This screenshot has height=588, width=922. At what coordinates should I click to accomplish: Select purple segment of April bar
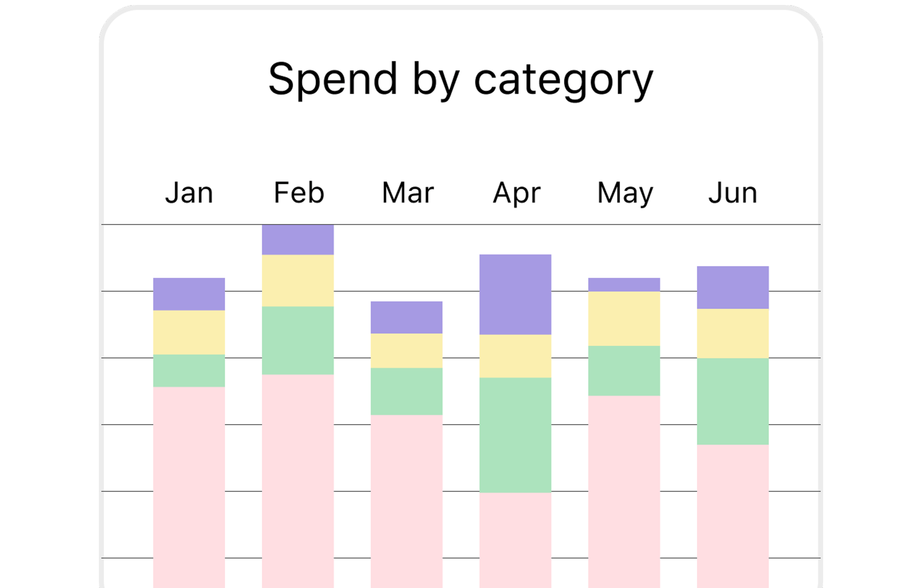point(515,295)
